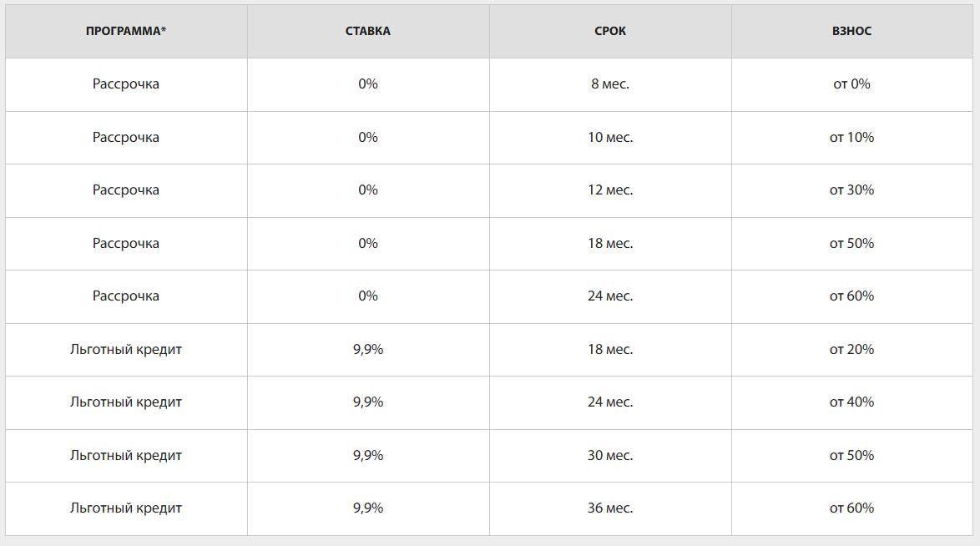Viewport: 980px width, 546px height.
Task: Click the ПРОГРАММА* column header
Action: [x=126, y=31]
